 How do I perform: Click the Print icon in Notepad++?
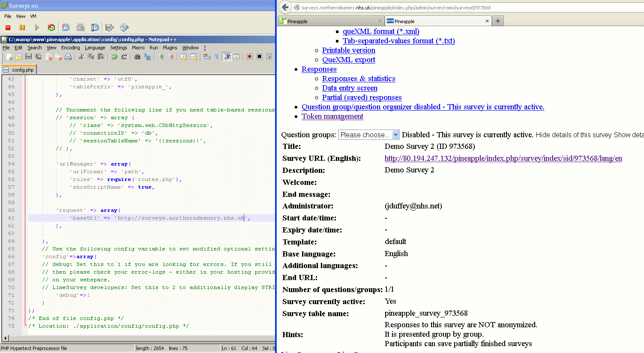tap(68, 57)
